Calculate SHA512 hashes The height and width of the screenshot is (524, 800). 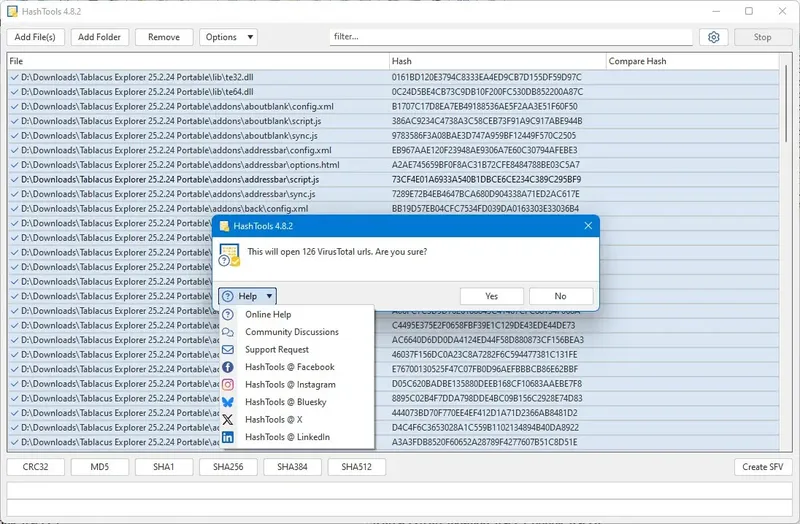[x=357, y=467]
